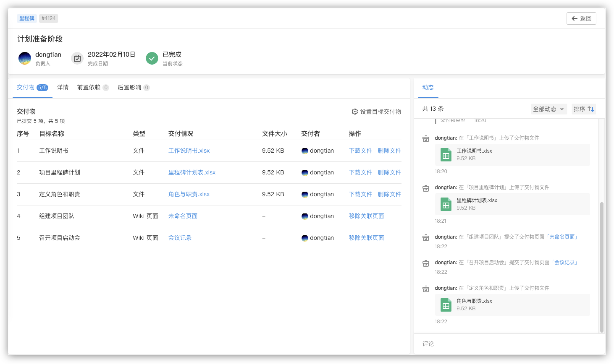
Task: Click the gear icon for 设置目标交付物
Action: pos(354,112)
